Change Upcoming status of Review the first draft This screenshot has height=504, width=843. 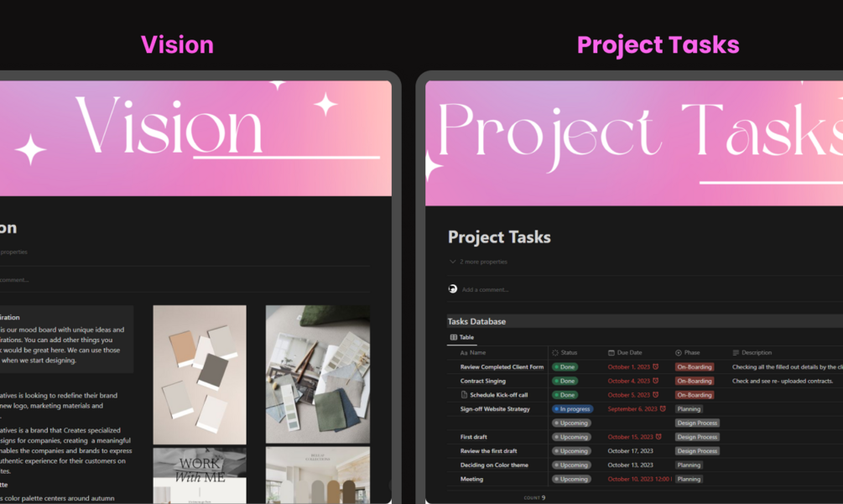point(571,451)
